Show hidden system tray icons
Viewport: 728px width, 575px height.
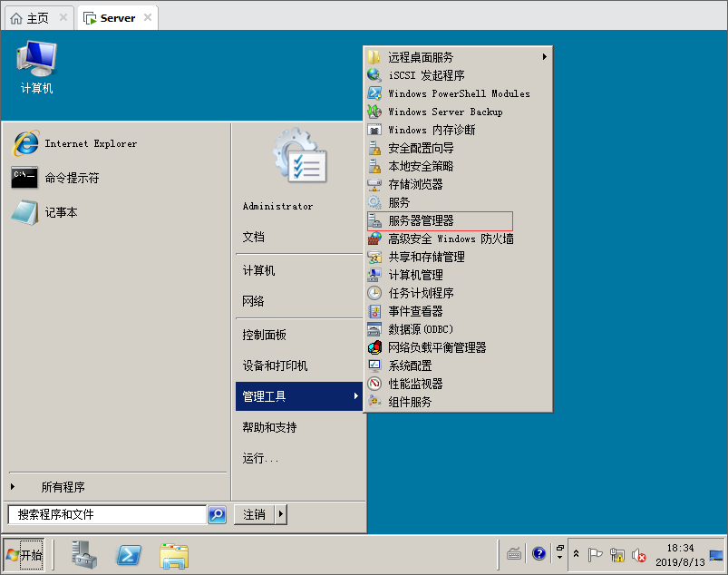pos(576,554)
